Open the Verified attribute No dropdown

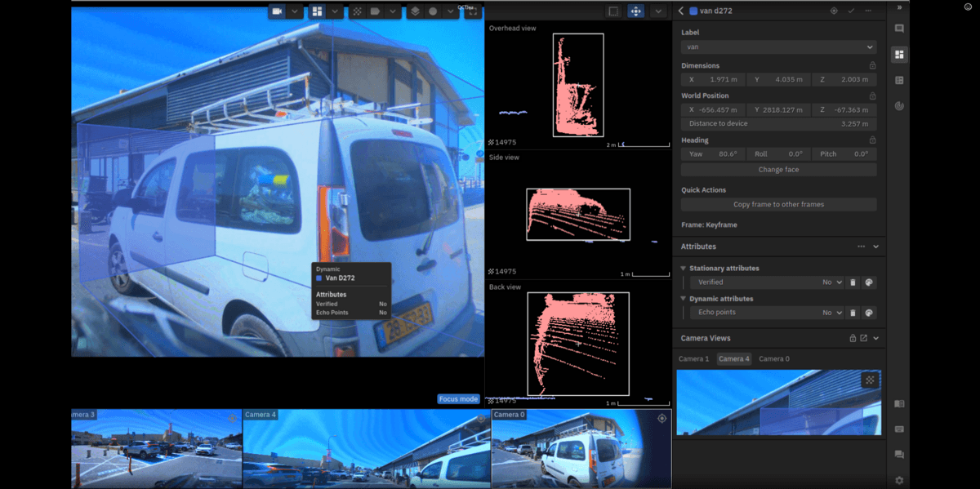click(831, 282)
